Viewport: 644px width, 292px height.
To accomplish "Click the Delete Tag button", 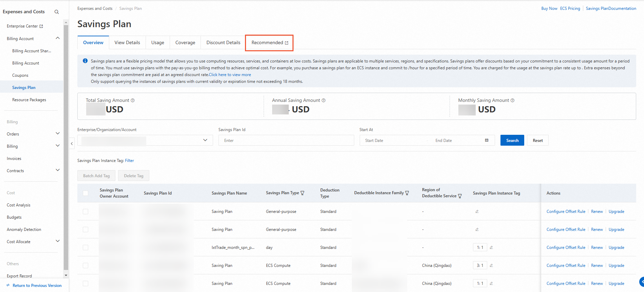I will (x=134, y=176).
